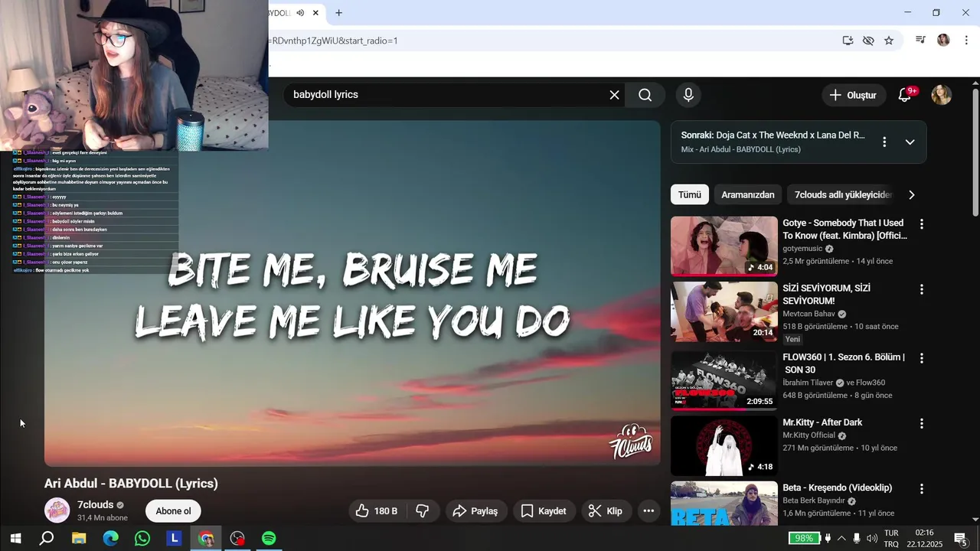Open SİZİ SEVİYORUM video title

[x=826, y=295]
